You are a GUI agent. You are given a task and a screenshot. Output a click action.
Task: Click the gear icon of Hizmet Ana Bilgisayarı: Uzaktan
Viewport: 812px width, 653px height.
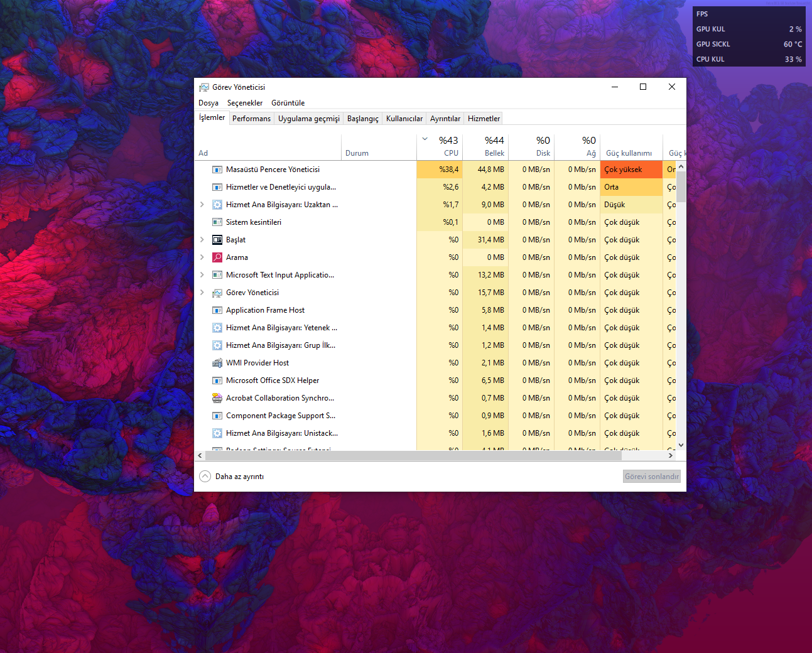click(x=217, y=205)
